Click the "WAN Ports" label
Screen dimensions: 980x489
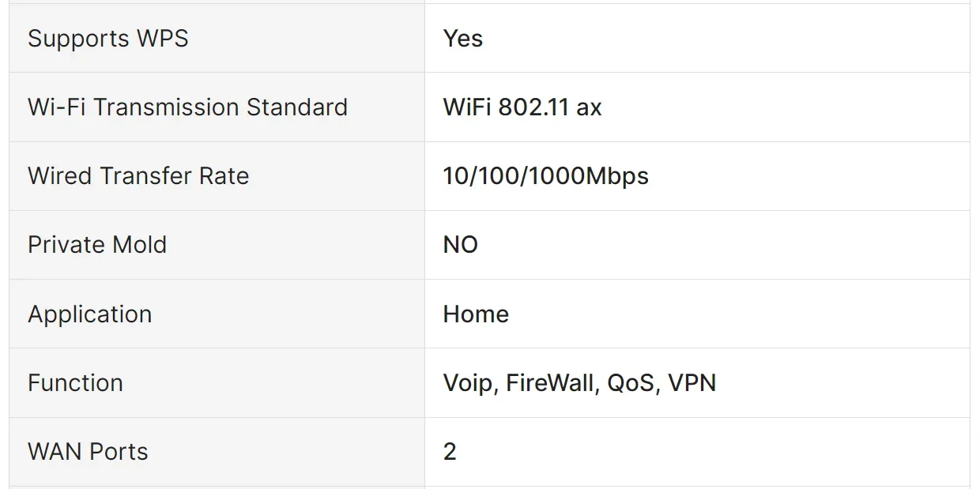(88, 452)
